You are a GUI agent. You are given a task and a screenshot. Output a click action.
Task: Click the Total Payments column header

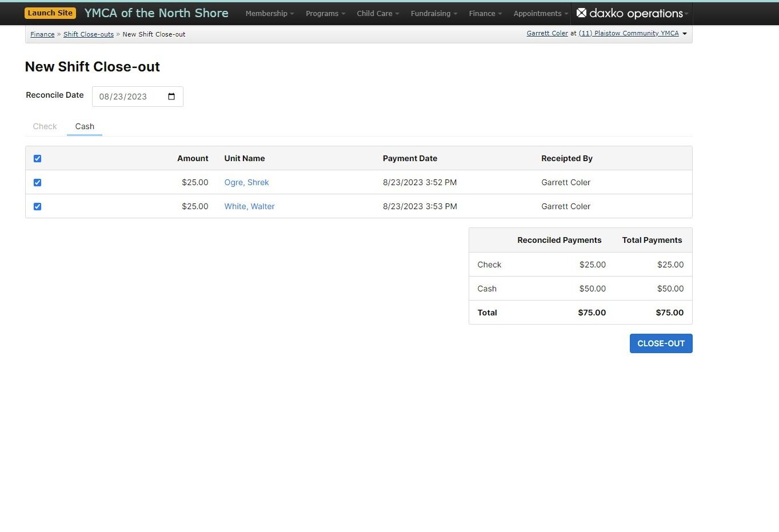click(x=652, y=240)
